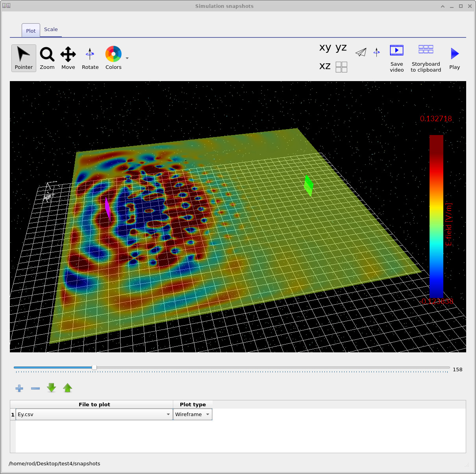Click the E-field color scale bar
Image resolution: width=476 pixels, height=474 pixels.
coord(436,217)
